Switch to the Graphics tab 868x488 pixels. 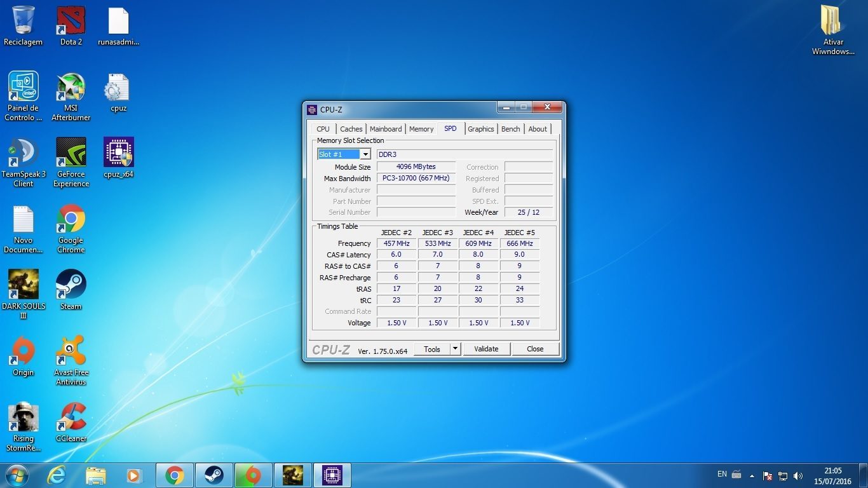(481, 129)
